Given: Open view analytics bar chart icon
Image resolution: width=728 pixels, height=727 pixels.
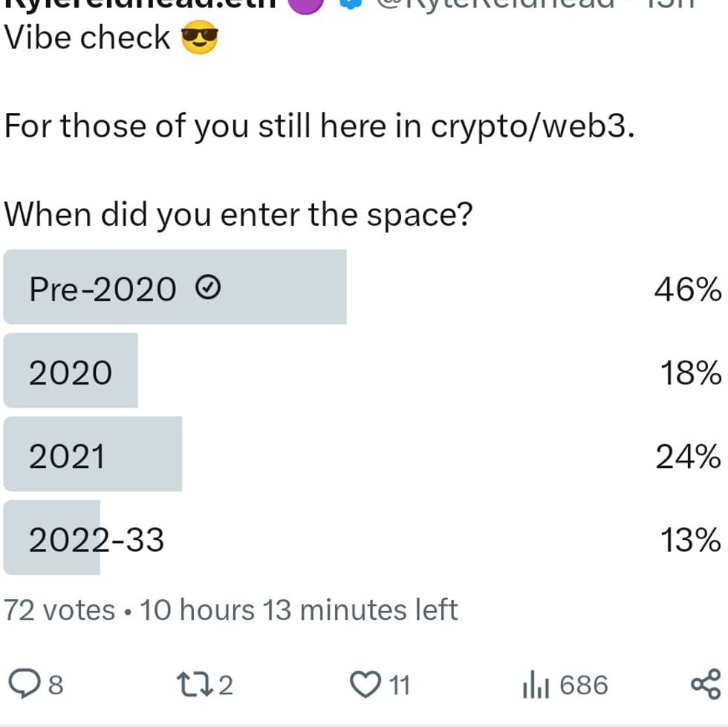Looking at the screenshot, I should click(536, 684).
